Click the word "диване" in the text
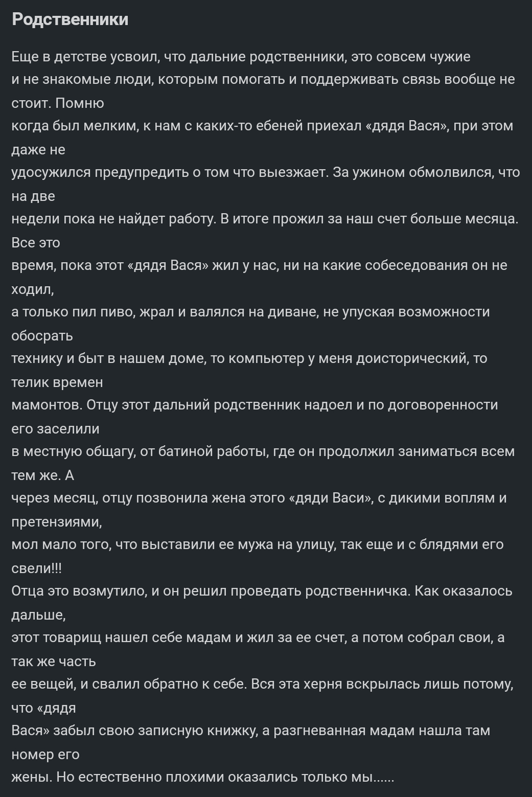This screenshot has height=797, width=532. (x=293, y=312)
